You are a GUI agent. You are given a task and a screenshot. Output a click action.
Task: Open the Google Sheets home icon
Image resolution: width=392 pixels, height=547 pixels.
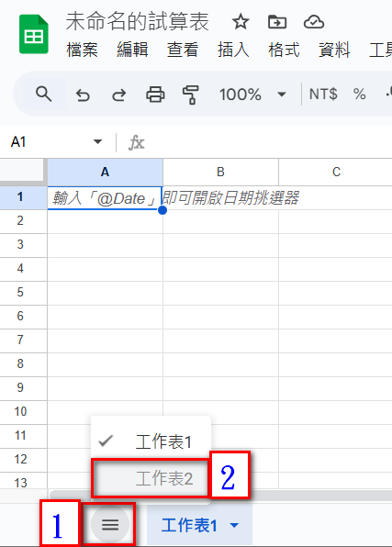(34, 35)
